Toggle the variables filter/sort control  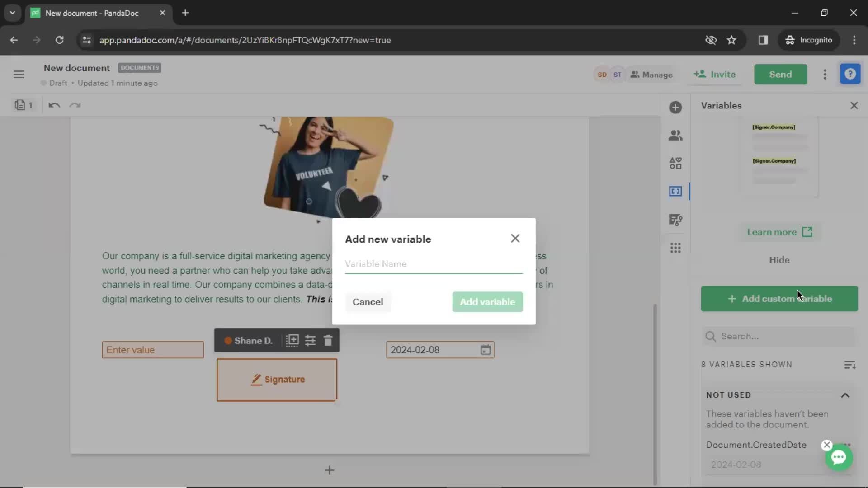pos(850,364)
